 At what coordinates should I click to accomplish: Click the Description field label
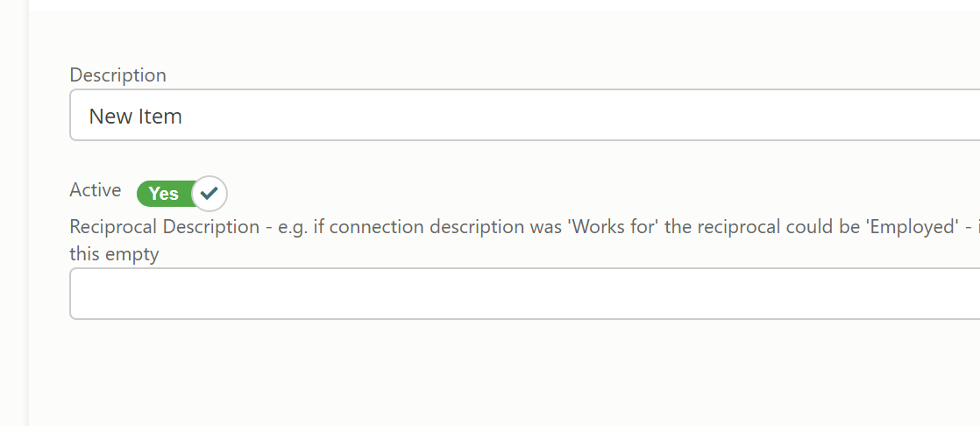117,75
